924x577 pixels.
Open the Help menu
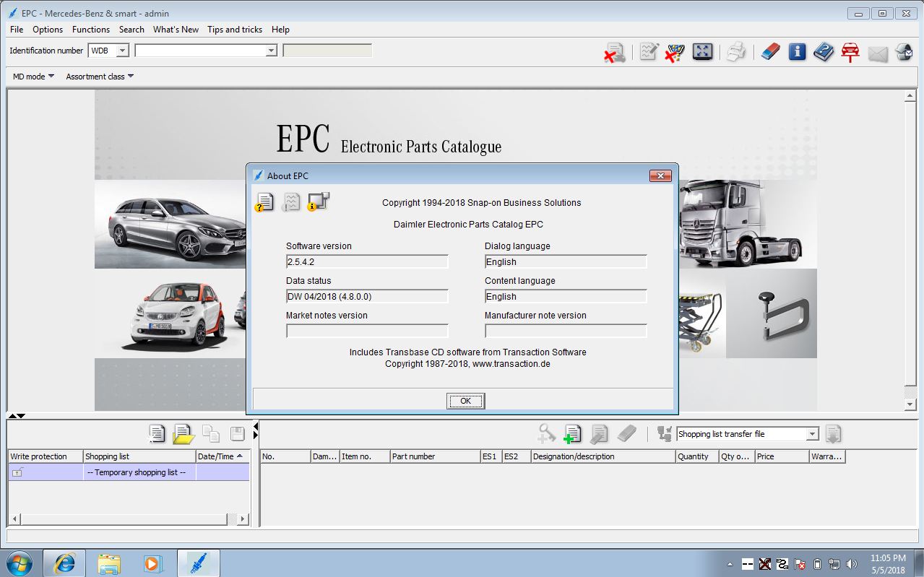tap(280, 30)
